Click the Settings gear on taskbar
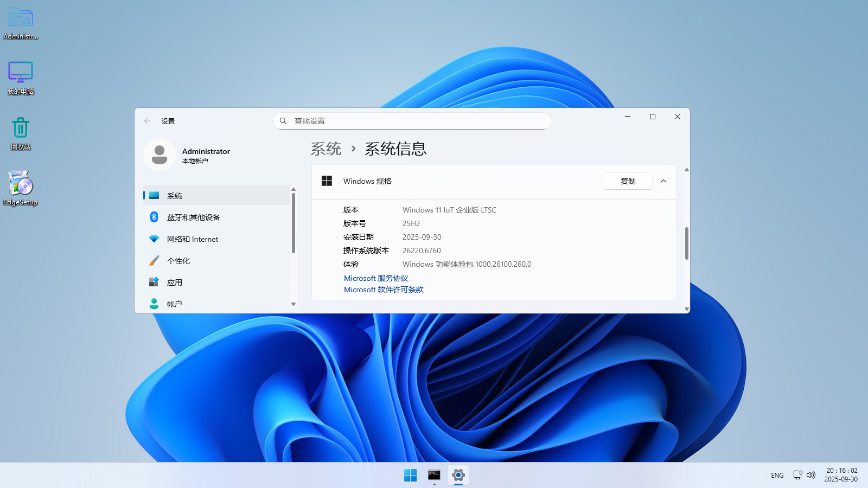The image size is (868, 488). click(458, 475)
